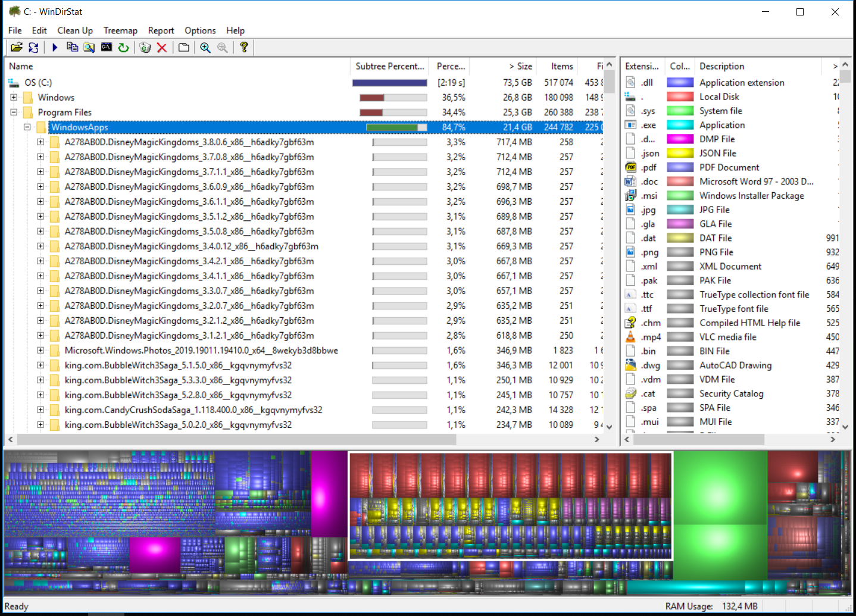
Task: Click 'RAM Usage: 132,4 MB' status text
Action: pos(711,606)
